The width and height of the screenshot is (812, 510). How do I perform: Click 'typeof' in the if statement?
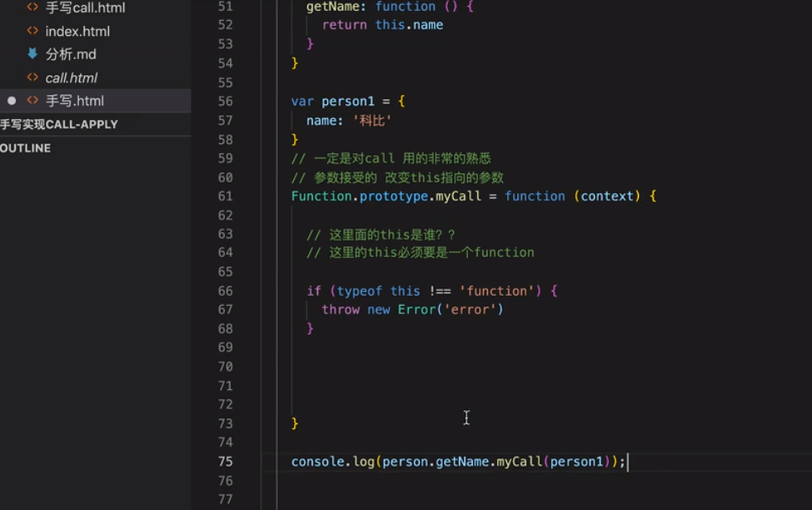(x=360, y=292)
